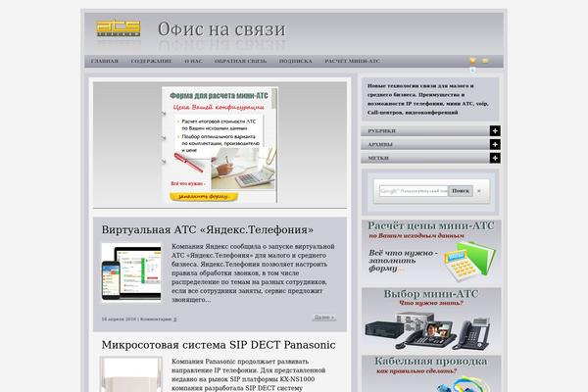The width and height of the screenshot is (588, 392).
Task: Open the Виртуальная АТС «Яндекс.Телефония» article title
Action: (208, 229)
